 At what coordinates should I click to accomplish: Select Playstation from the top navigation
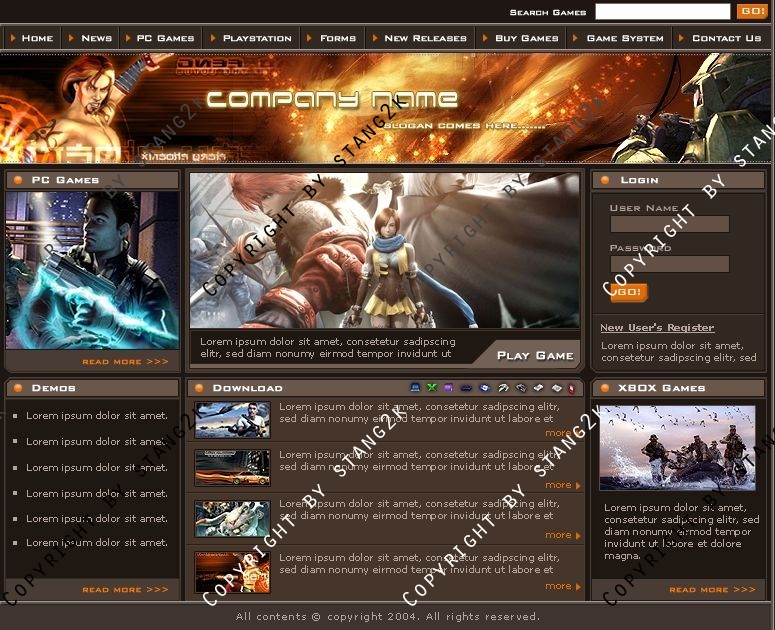tap(257, 38)
